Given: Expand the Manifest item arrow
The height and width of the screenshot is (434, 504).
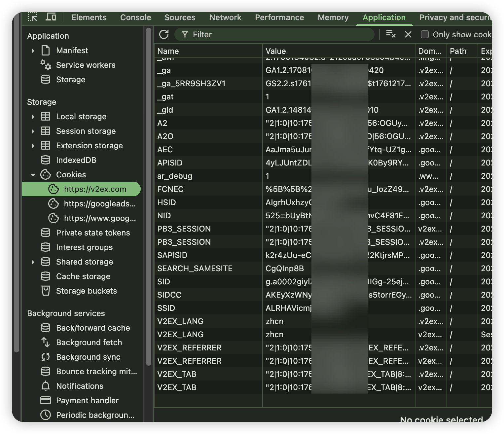Looking at the screenshot, I should pyautogui.click(x=33, y=51).
